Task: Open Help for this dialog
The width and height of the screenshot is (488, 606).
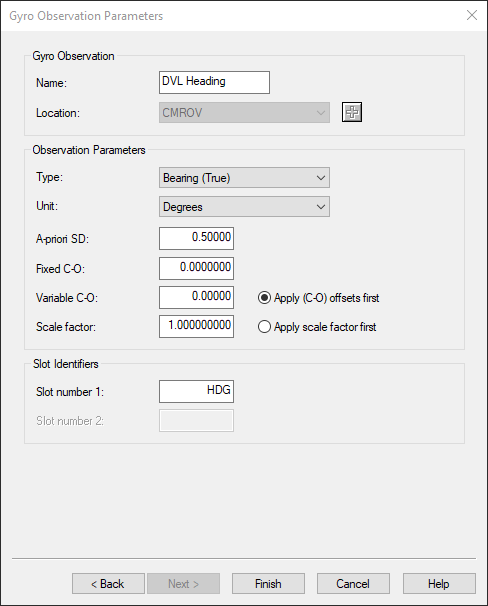Action: (x=439, y=584)
